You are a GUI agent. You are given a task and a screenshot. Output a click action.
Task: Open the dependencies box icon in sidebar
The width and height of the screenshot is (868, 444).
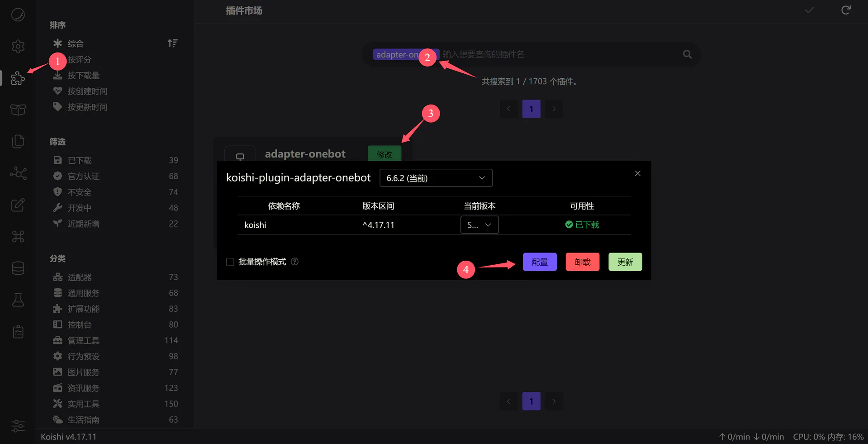pyautogui.click(x=18, y=110)
